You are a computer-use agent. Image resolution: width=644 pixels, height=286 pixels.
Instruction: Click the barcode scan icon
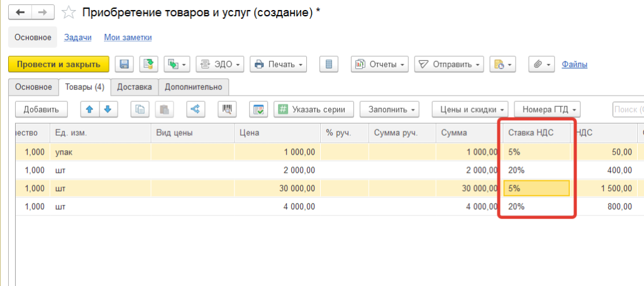[227, 109]
